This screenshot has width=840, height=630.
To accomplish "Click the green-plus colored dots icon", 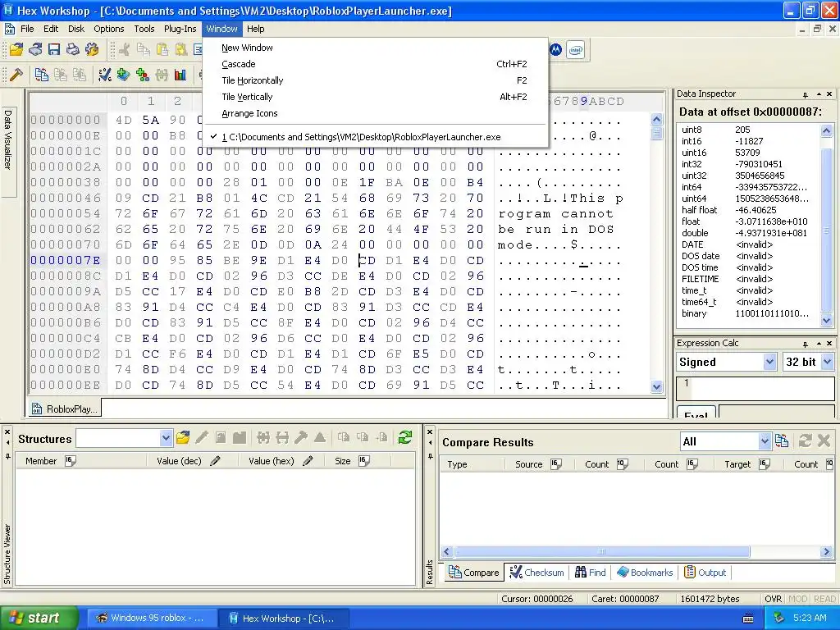I will (x=143, y=75).
